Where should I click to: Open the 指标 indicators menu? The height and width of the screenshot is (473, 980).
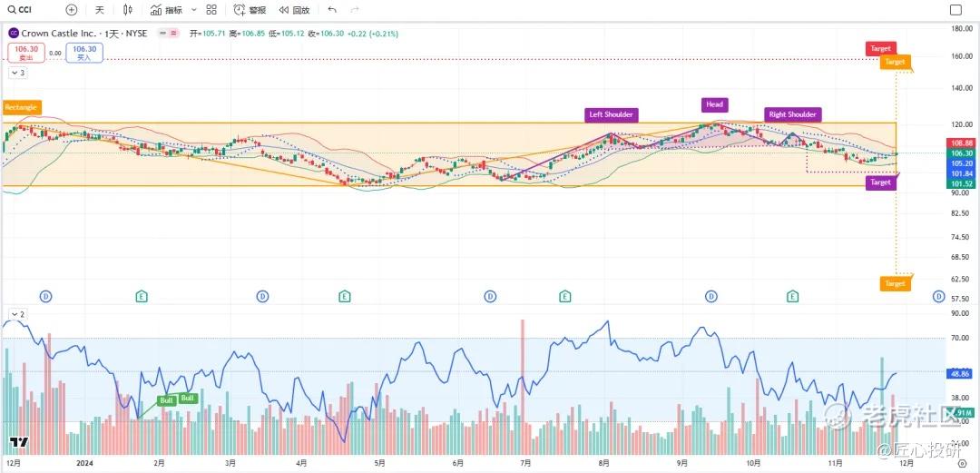click(167, 9)
